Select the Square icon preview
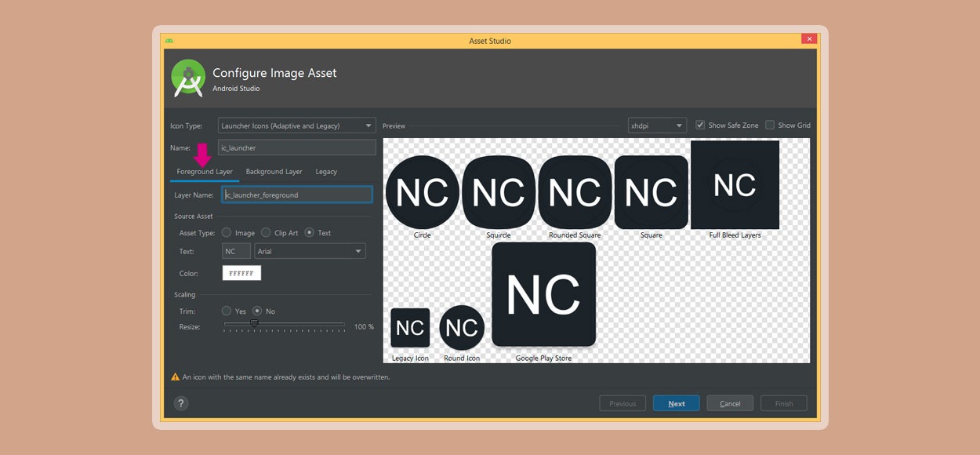980x455 pixels. (x=652, y=192)
